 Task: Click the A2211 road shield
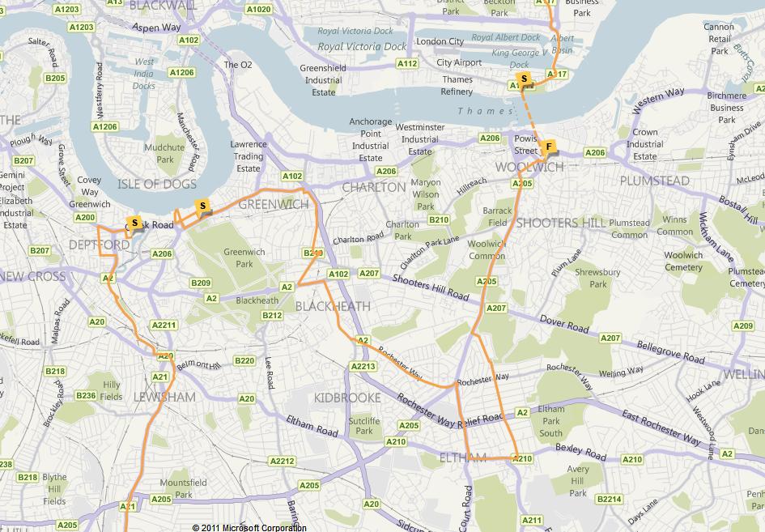pos(164,325)
